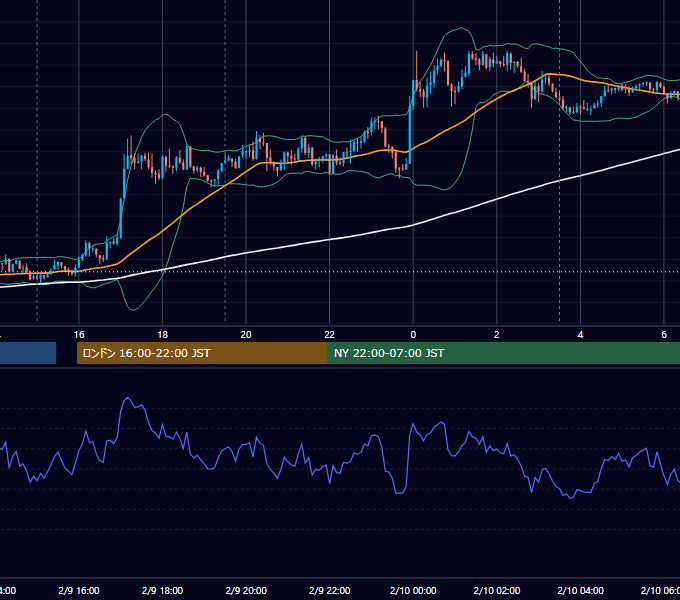Click the oscillator peak near 2/9 17:00
The height and width of the screenshot is (600, 680).
click(127, 398)
